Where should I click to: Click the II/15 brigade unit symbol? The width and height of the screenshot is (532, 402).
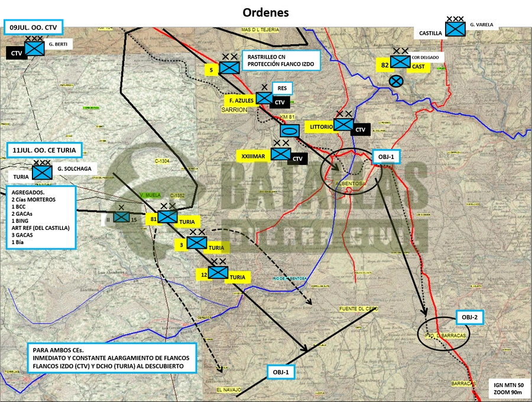coord(121,217)
